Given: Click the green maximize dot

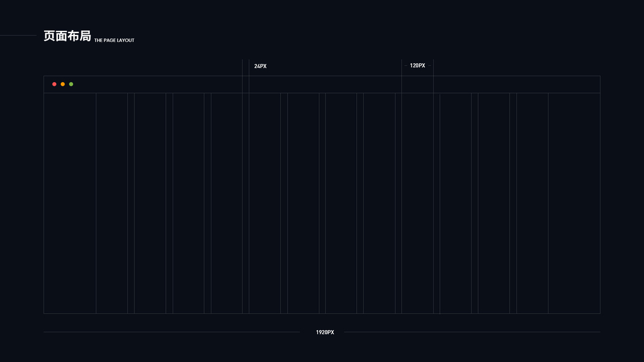Looking at the screenshot, I should click(x=71, y=84).
